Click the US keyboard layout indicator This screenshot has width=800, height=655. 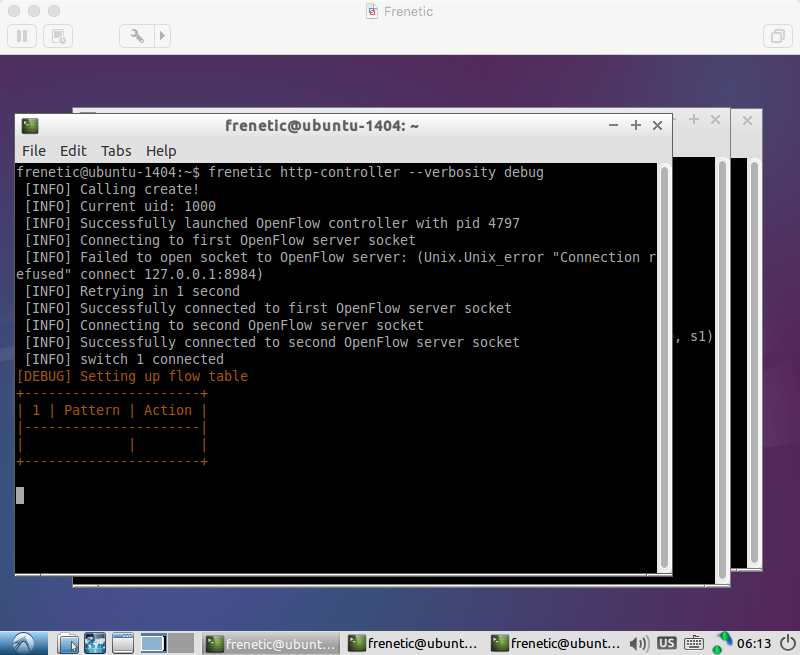[x=666, y=643]
